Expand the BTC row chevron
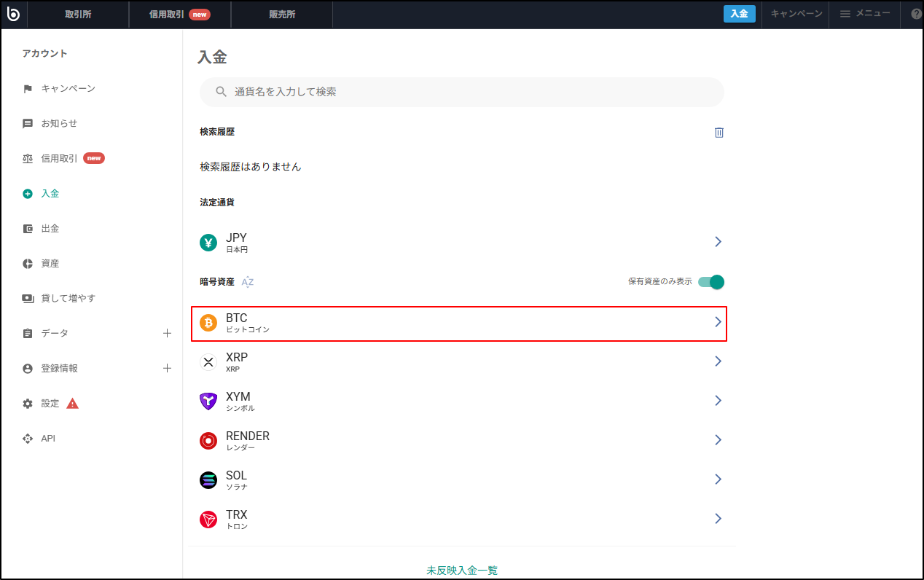Screen dimensions: 924x580 [x=717, y=323]
